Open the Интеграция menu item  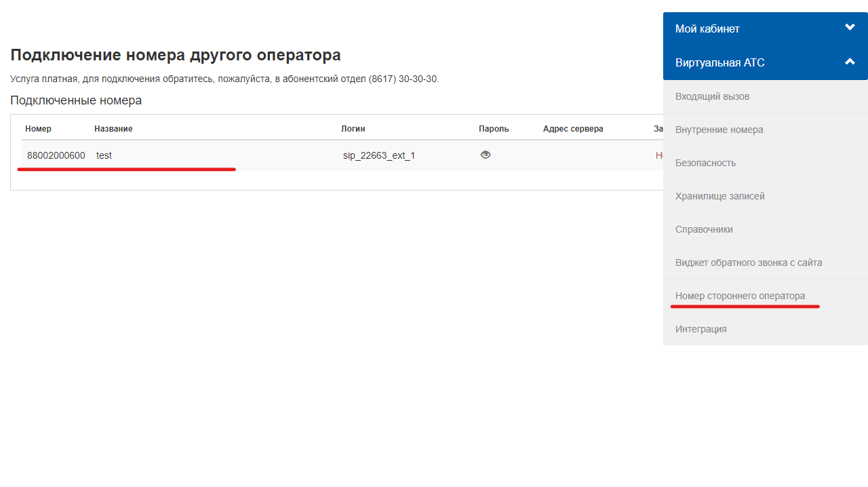(701, 329)
